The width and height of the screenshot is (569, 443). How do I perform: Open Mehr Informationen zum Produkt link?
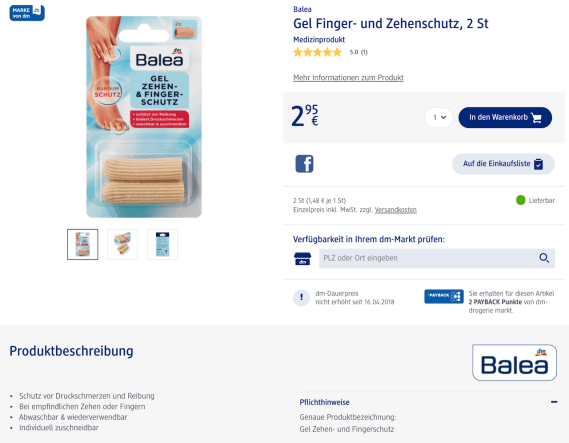tap(348, 78)
